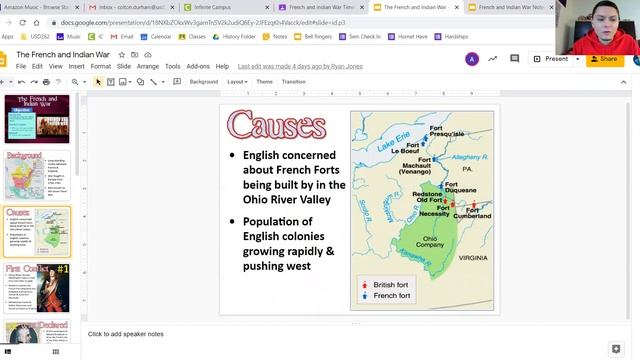Select the First Conflict slide thumbnail
This screenshot has height=360, width=640.
(x=37, y=288)
